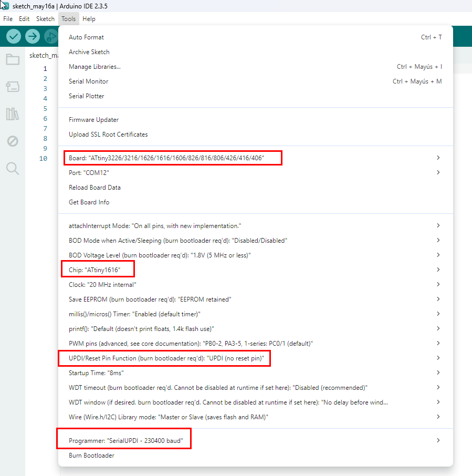This screenshot has width=472, height=476.
Task: Open the Debug sidebar icon
Action: [13, 141]
